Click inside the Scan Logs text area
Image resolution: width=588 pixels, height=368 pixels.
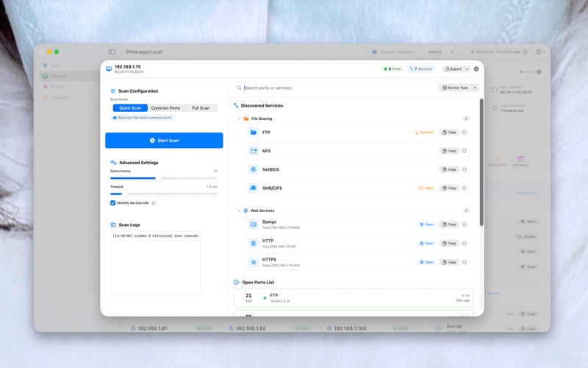click(155, 263)
